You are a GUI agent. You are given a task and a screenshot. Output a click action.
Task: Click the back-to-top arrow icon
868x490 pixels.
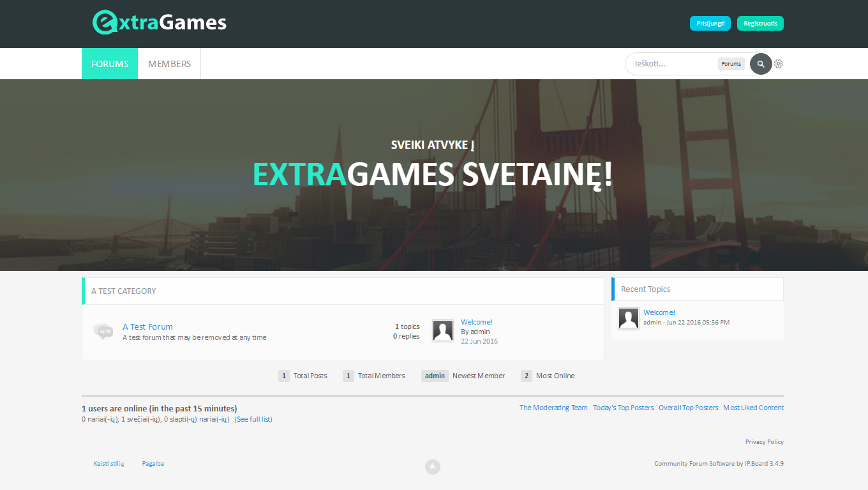click(433, 467)
